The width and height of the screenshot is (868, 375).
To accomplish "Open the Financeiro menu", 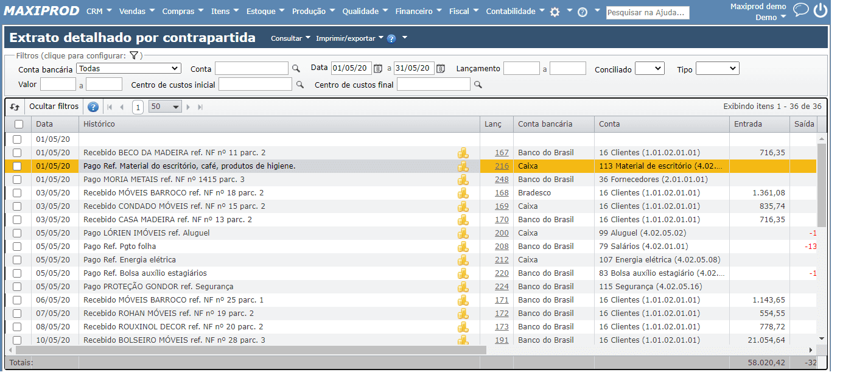I will pos(418,12).
